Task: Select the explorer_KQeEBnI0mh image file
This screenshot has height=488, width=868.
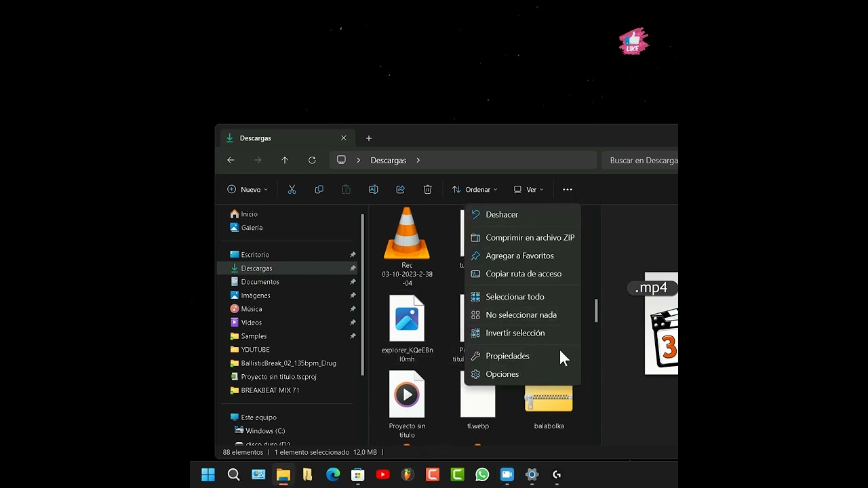Action: click(x=407, y=328)
